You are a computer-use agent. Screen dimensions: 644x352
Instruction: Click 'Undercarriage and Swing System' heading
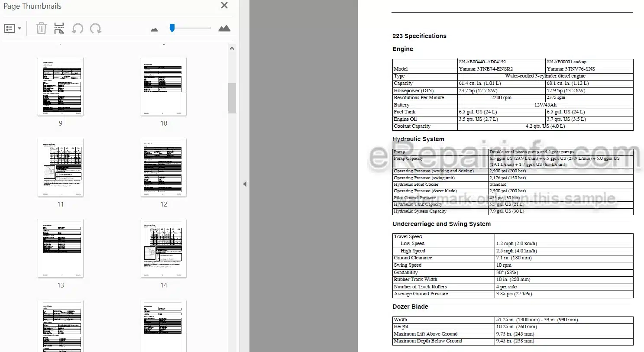(441, 224)
